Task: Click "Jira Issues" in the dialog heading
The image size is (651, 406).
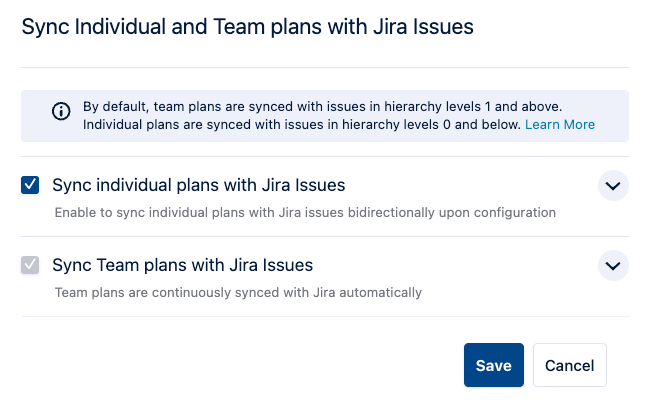Action: click(x=424, y=28)
